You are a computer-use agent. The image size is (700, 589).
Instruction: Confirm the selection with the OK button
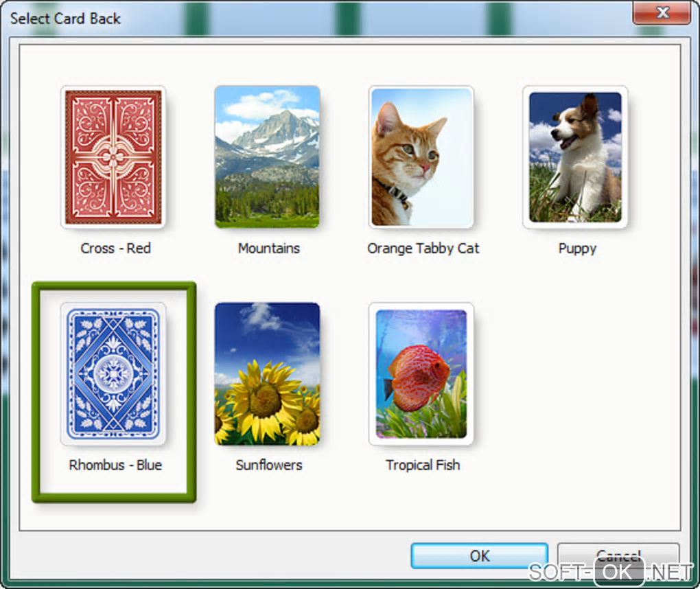pyautogui.click(x=480, y=556)
